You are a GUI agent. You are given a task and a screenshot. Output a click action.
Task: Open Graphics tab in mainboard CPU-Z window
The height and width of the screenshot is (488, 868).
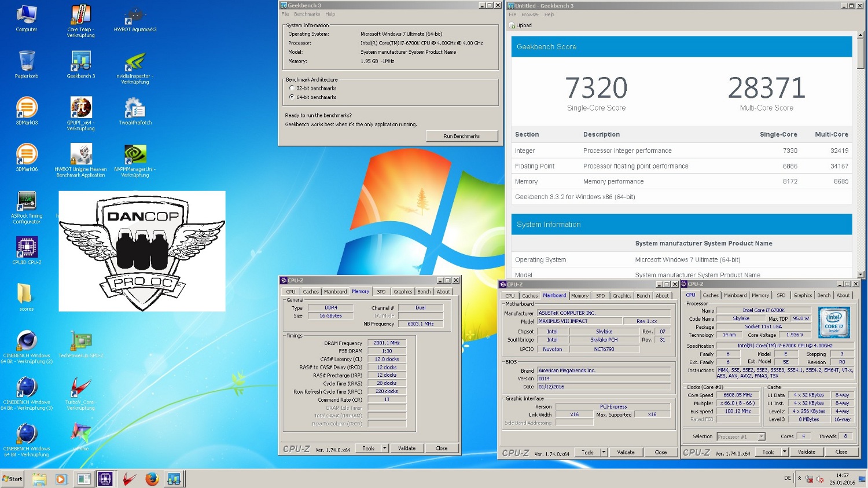pos(622,296)
